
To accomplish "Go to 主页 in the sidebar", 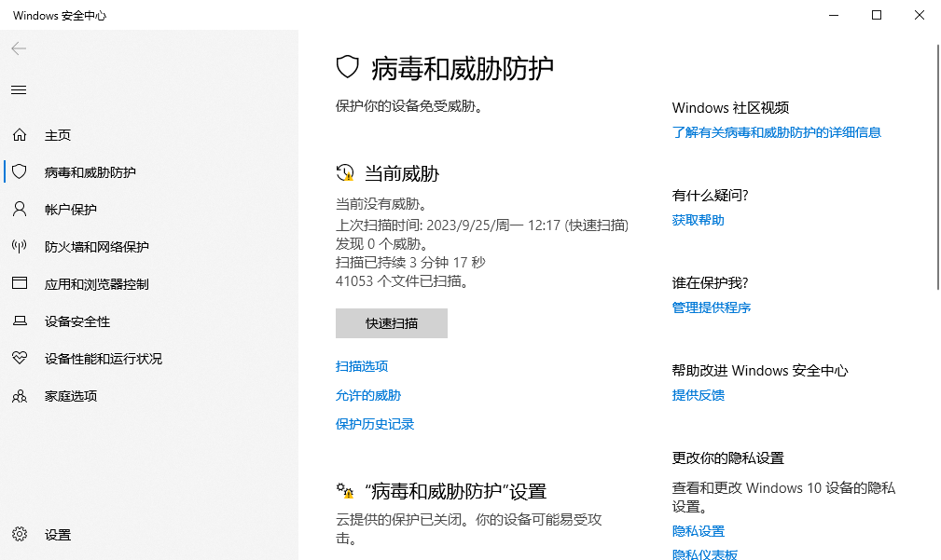I will point(58,135).
